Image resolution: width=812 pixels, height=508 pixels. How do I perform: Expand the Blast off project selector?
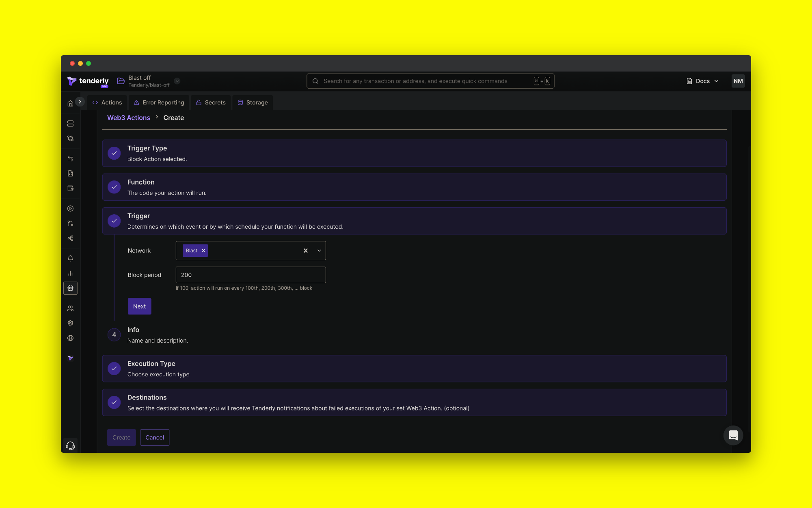[x=177, y=81]
